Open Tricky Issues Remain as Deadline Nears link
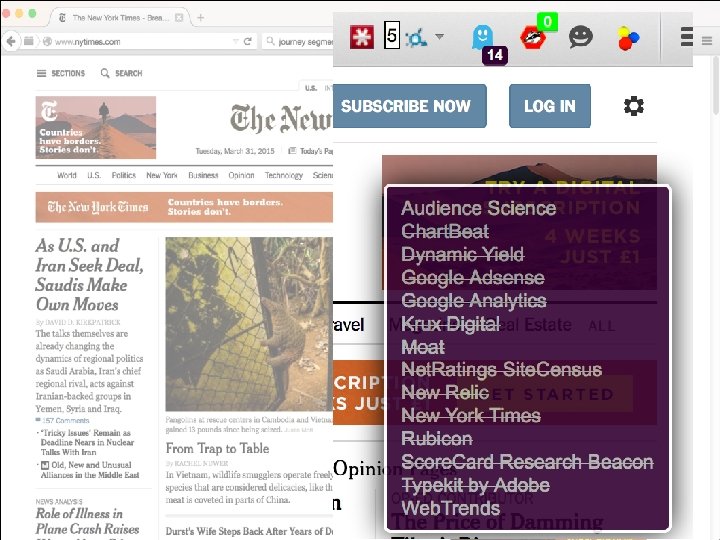 [x=86, y=442]
